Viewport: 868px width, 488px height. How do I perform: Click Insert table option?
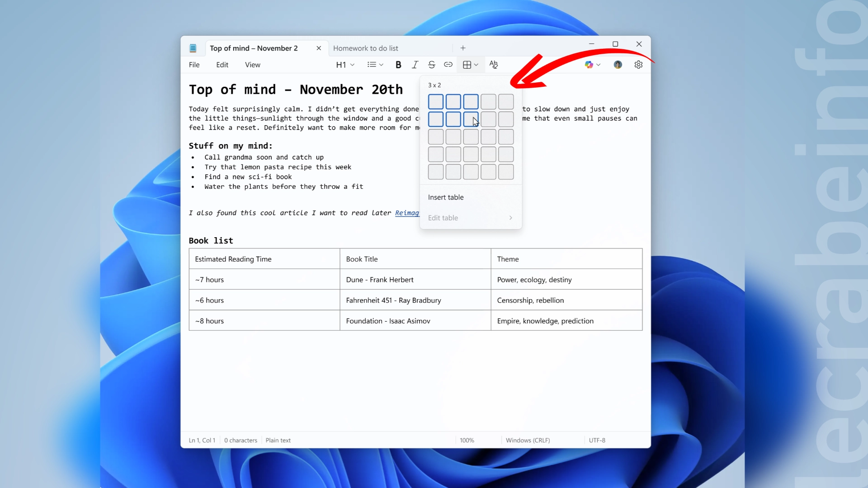point(446,197)
